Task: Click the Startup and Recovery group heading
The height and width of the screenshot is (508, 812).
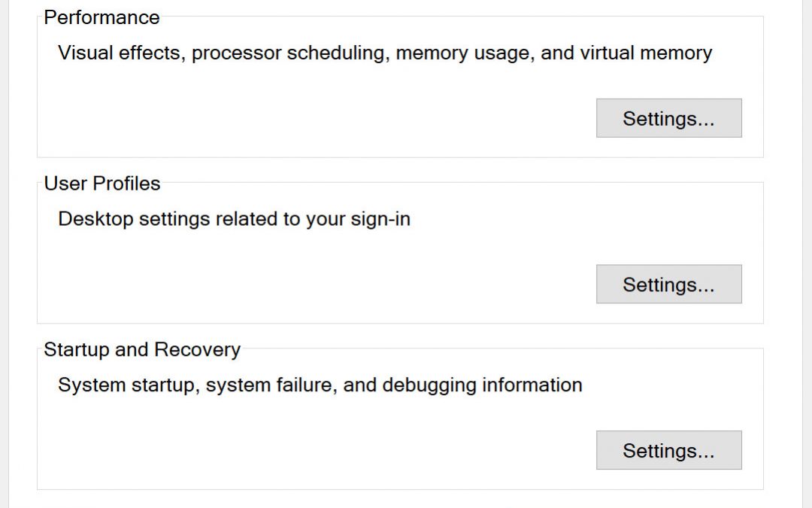Action: pyautogui.click(x=142, y=350)
